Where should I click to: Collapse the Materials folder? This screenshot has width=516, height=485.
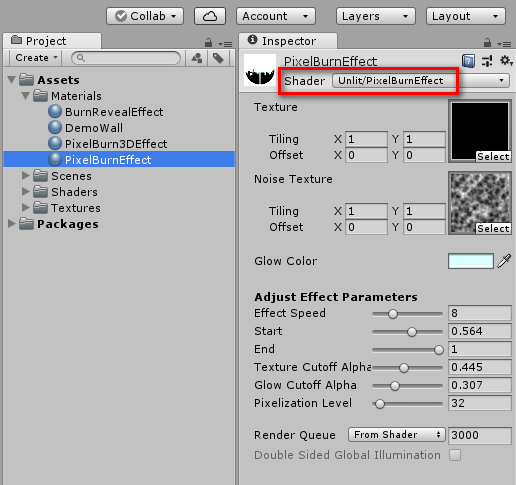pos(26,96)
